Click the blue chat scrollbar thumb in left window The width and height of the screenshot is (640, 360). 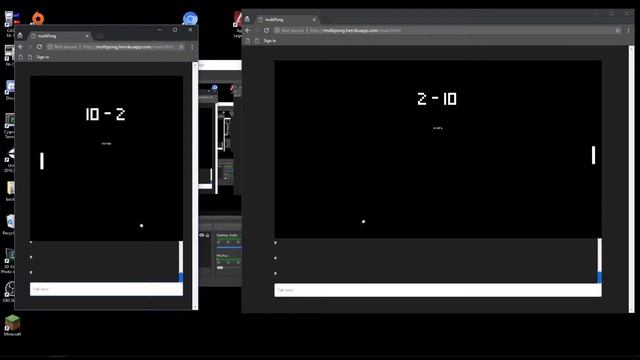(181, 277)
